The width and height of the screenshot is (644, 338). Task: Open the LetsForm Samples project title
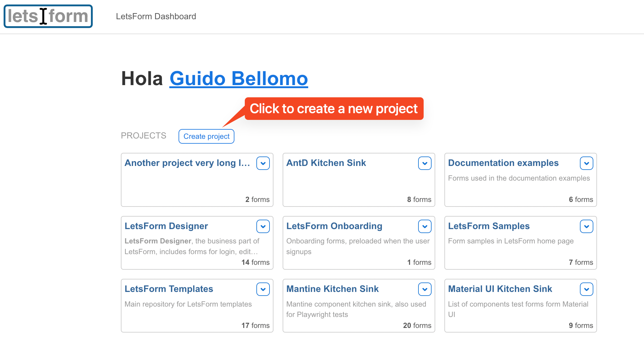(x=489, y=226)
